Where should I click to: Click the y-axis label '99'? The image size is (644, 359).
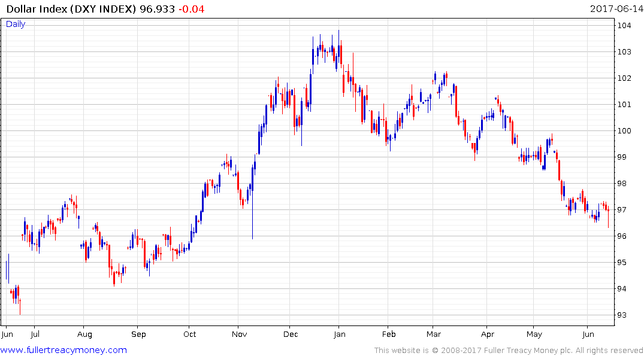pyautogui.click(x=622, y=157)
